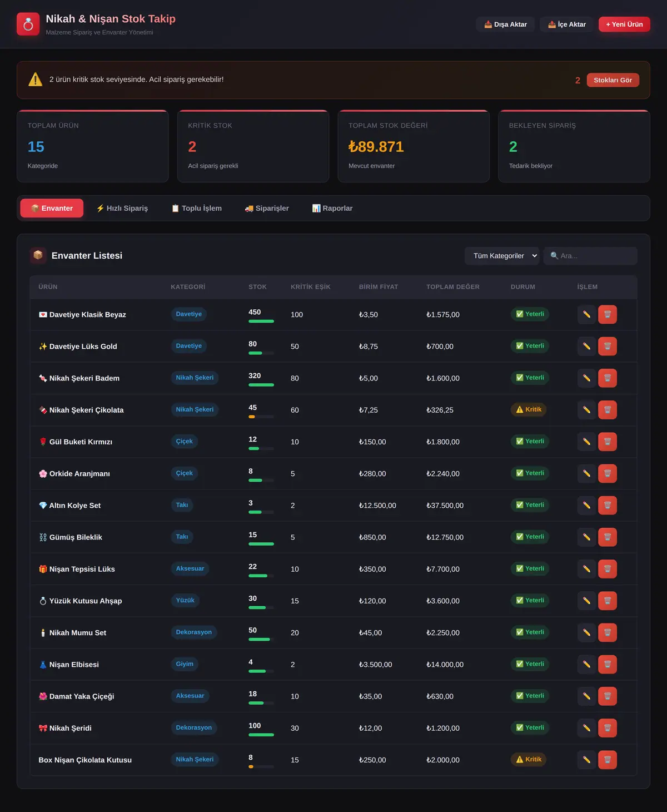
Task: Delete the Nikah Mumu Set row
Action: (608, 632)
